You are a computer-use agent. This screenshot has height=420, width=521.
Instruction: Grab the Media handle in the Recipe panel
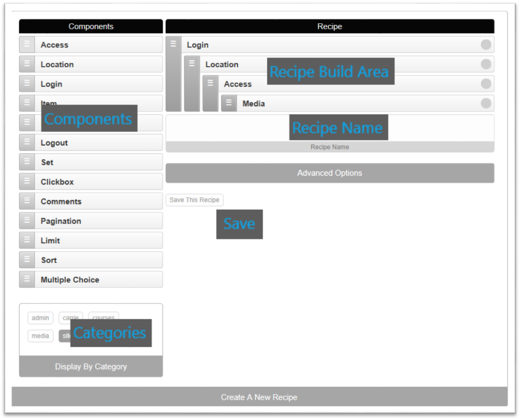pyautogui.click(x=229, y=103)
